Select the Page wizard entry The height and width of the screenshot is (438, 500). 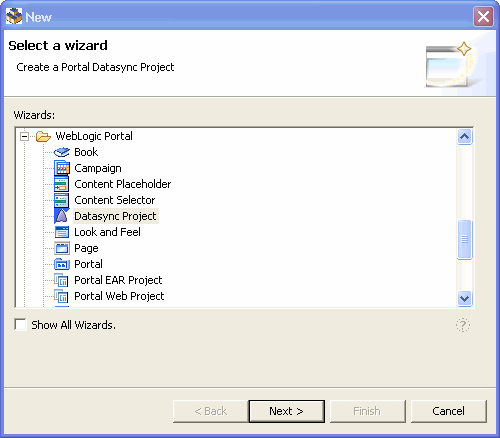[86, 248]
